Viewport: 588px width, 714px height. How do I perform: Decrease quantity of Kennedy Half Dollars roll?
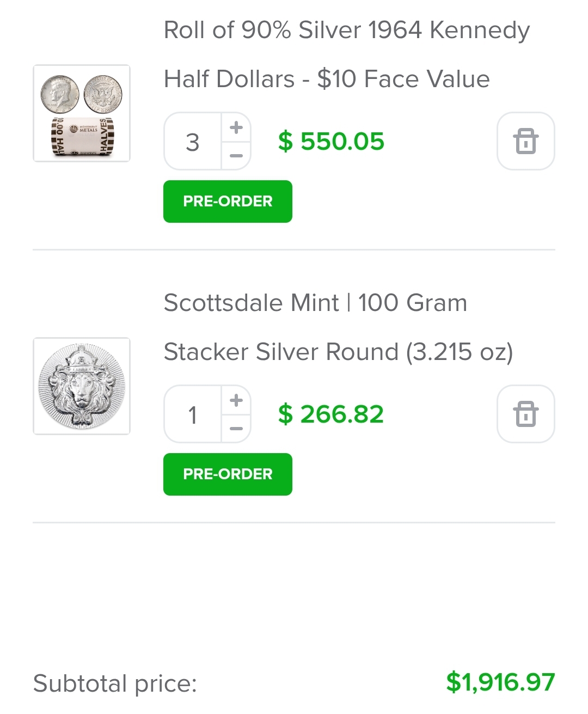pyautogui.click(x=236, y=156)
